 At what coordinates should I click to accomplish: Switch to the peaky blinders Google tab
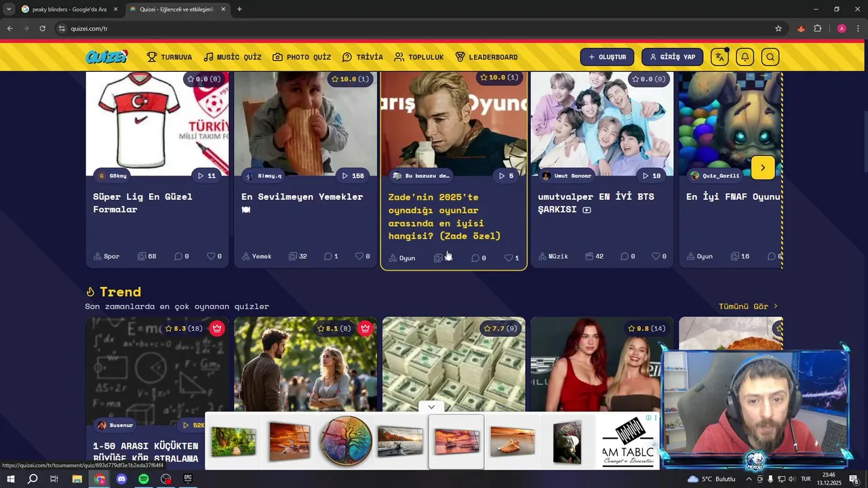(69, 9)
